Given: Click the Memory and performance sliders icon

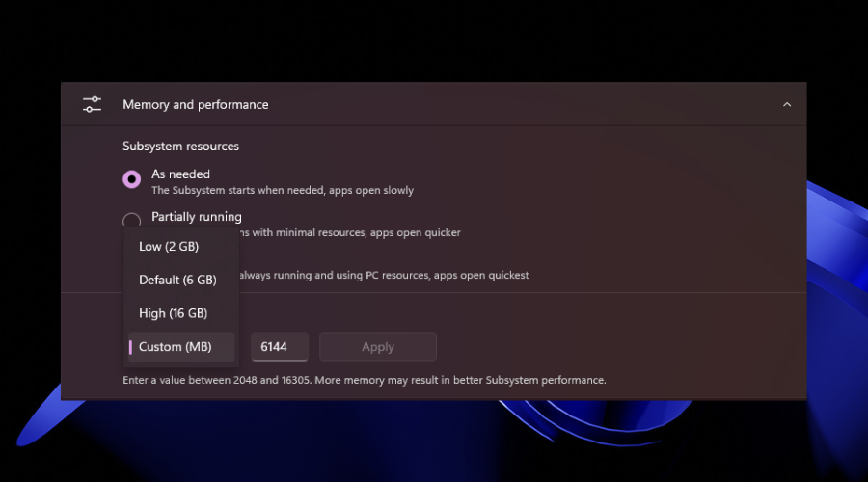Looking at the screenshot, I should click(x=92, y=104).
